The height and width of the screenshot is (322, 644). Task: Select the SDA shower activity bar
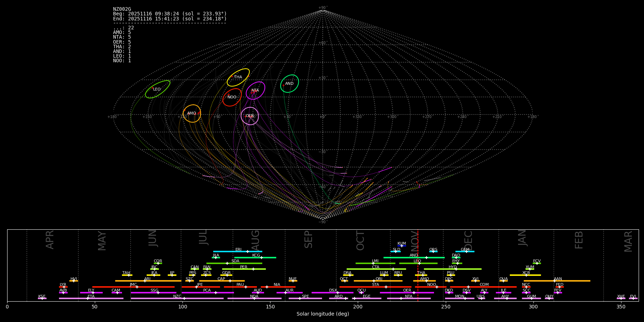pyautogui.click(x=234, y=263)
